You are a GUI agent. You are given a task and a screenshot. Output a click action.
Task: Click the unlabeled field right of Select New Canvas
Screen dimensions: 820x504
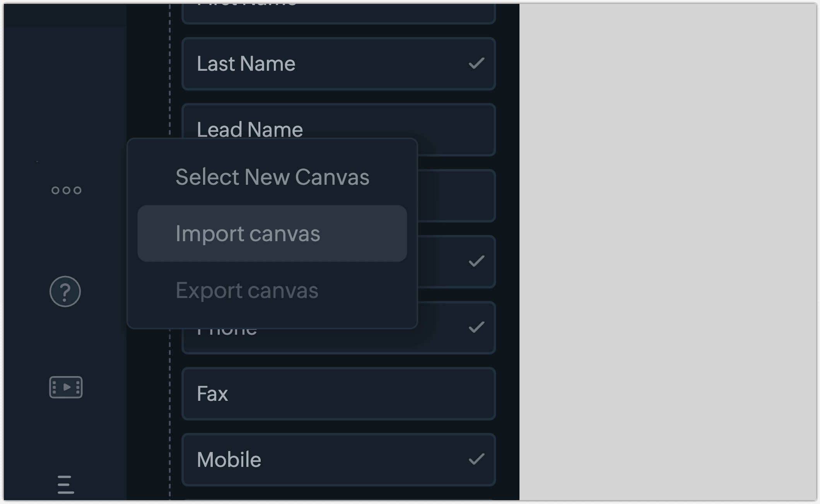click(456, 196)
